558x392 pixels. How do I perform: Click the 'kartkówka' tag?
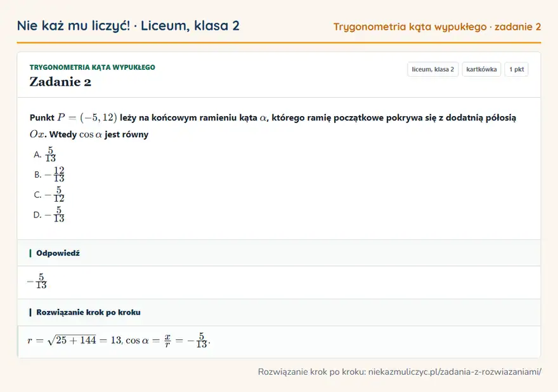(x=481, y=69)
